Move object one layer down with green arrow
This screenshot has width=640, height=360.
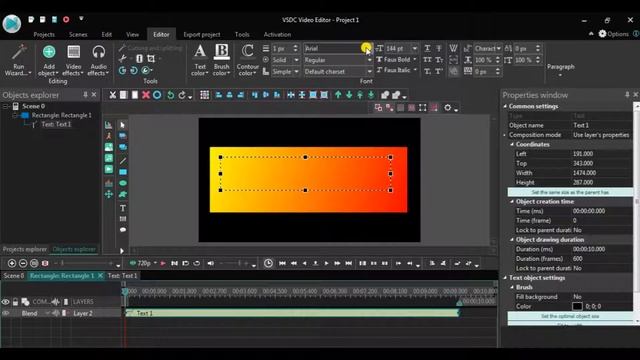pos(349,95)
